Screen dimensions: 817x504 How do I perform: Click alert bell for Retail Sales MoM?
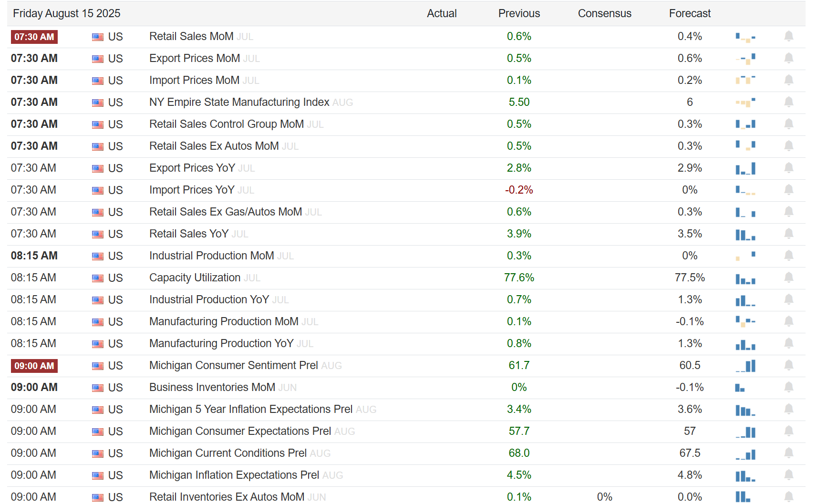(x=788, y=36)
